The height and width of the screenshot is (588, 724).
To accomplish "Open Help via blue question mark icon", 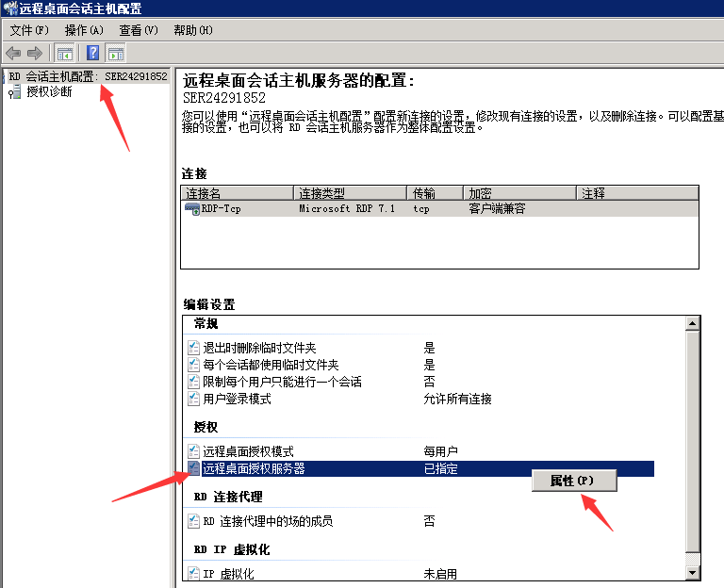I will click(92, 53).
